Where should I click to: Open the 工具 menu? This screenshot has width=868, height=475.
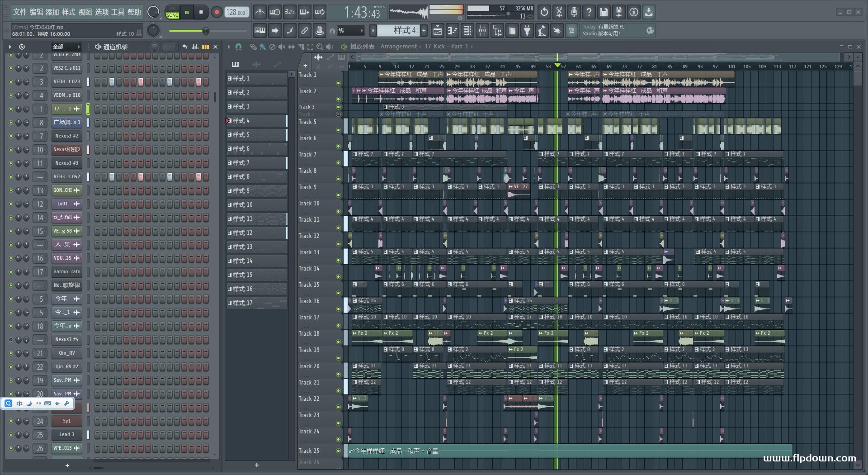tap(118, 12)
